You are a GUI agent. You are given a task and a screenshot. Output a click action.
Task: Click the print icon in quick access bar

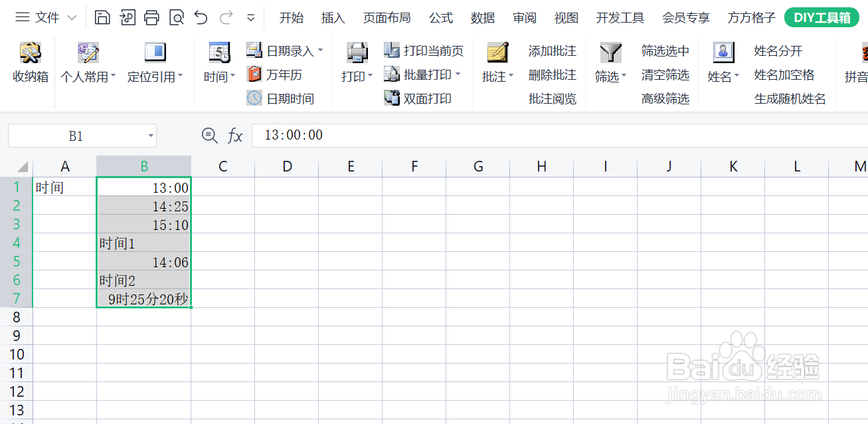(151, 18)
